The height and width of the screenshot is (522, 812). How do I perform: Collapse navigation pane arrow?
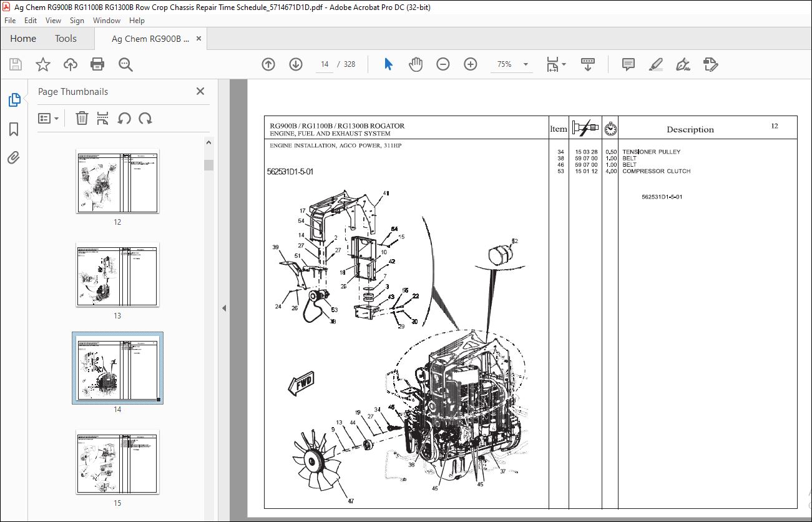coord(224,308)
